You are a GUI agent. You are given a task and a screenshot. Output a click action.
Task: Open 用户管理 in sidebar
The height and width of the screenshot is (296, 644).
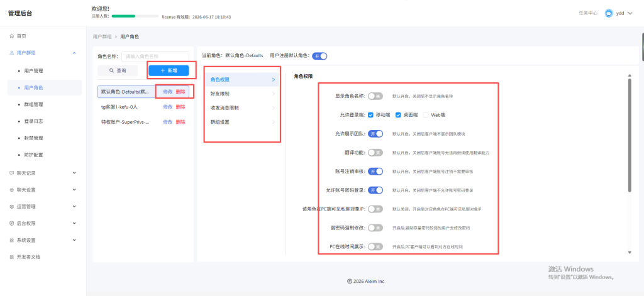pos(34,70)
